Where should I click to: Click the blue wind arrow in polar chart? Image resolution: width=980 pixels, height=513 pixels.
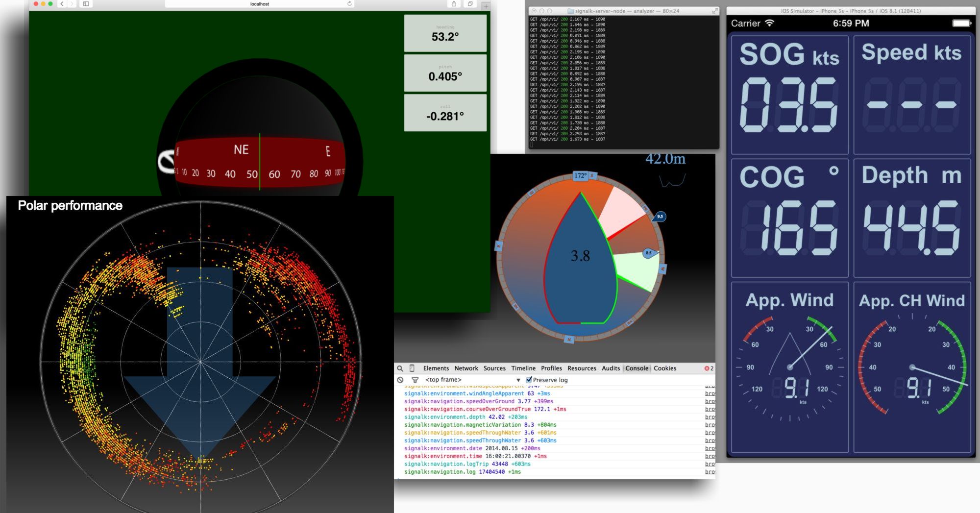200,363
